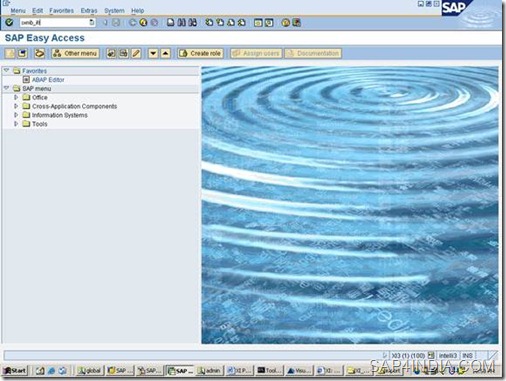Move favorite up with up-arrow icon

pyautogui.click(x=166, y=53)
